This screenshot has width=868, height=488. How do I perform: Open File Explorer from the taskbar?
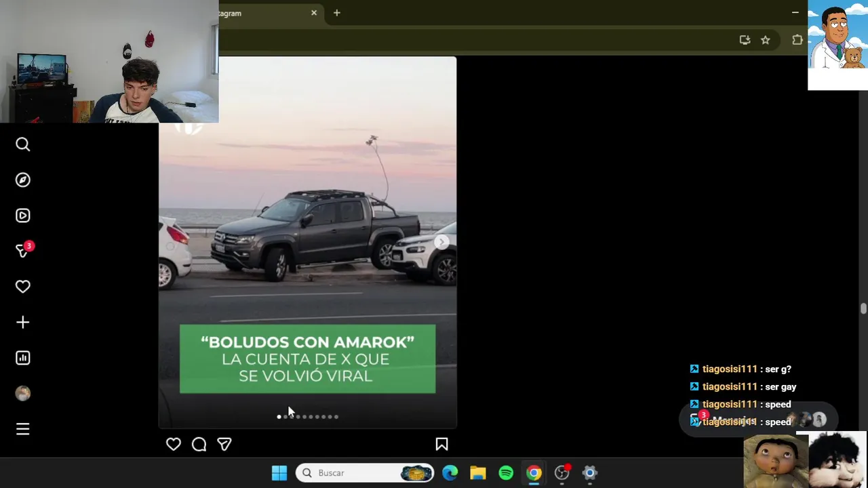[478, 473]
